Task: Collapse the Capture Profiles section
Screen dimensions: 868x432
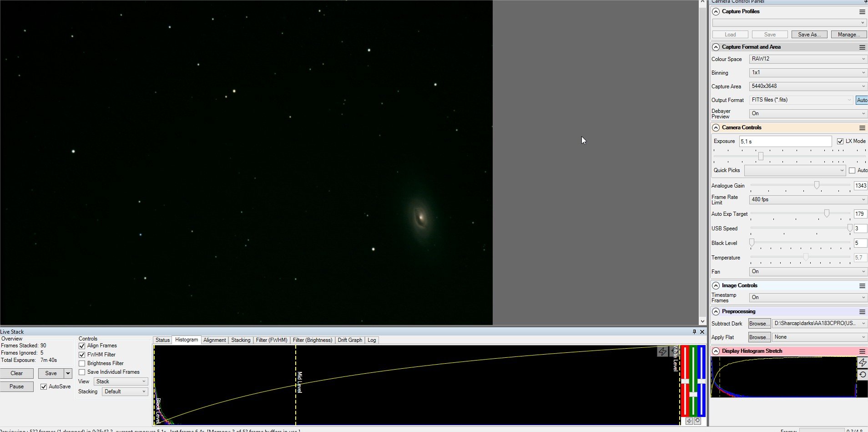Action: [716, 12]
